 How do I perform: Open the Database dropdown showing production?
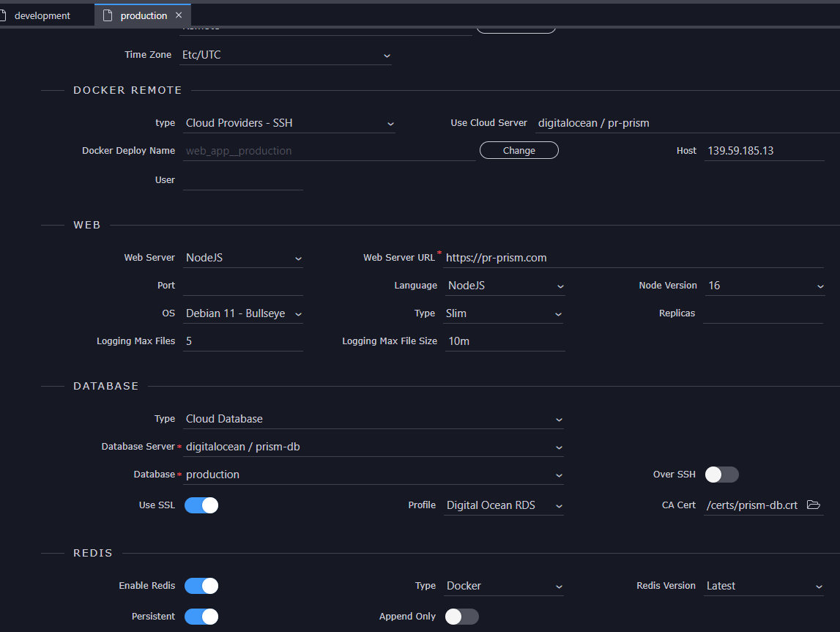tap(559, 475)
